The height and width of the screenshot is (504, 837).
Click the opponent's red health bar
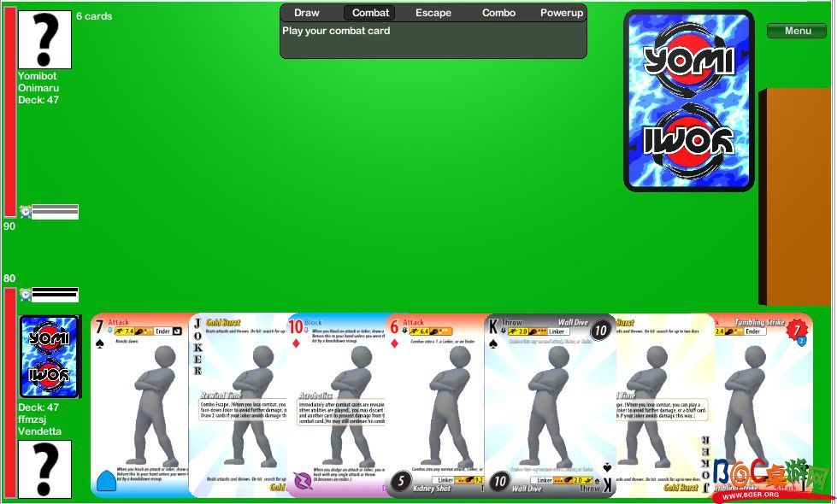point(10,111)
